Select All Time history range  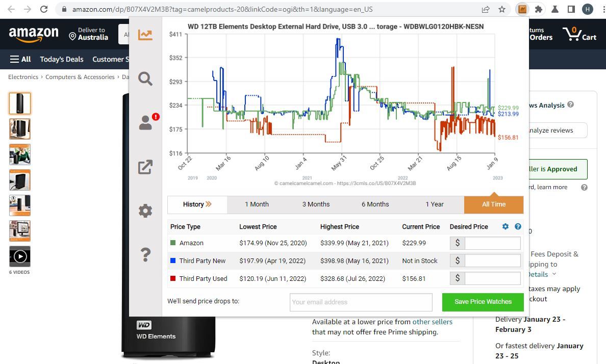pos(494,204)
